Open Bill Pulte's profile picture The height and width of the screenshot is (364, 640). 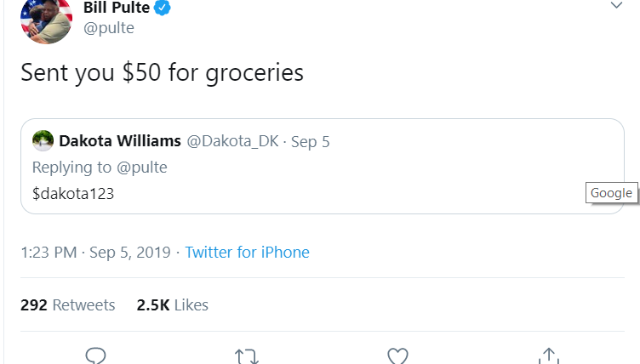point(46,19)
